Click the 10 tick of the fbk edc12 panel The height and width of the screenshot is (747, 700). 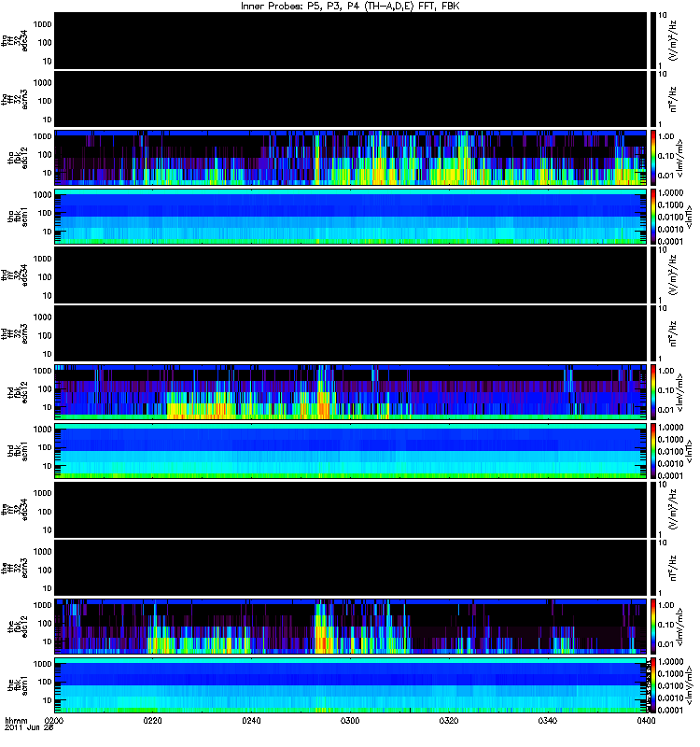[48, 641]
